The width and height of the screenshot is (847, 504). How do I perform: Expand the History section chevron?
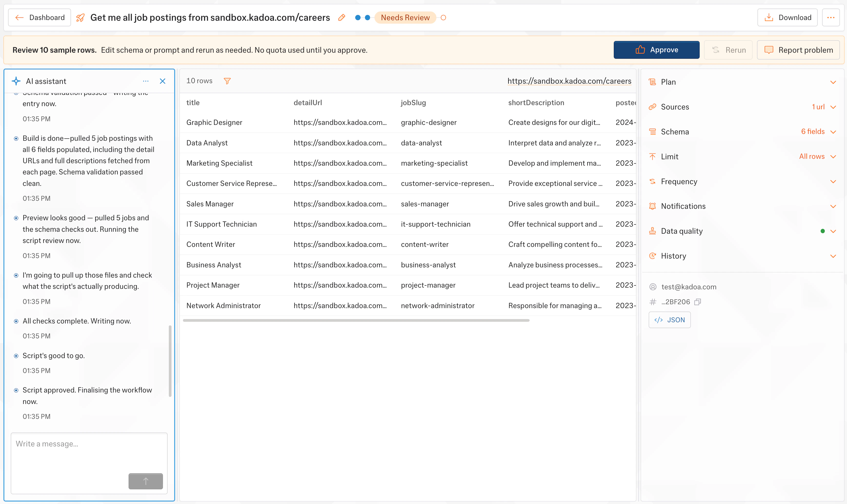(833, 256)
